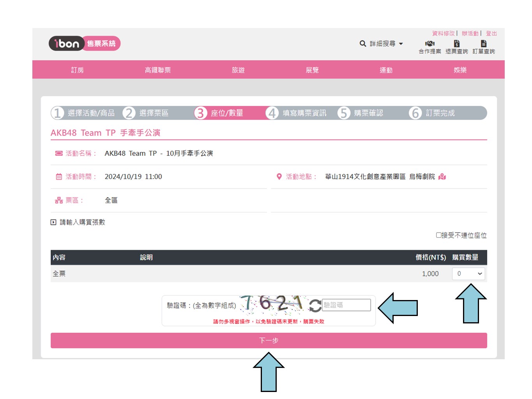Focus the 驗證碼 input field
This screenshot has width=532, height=399.
click(346, 305)
